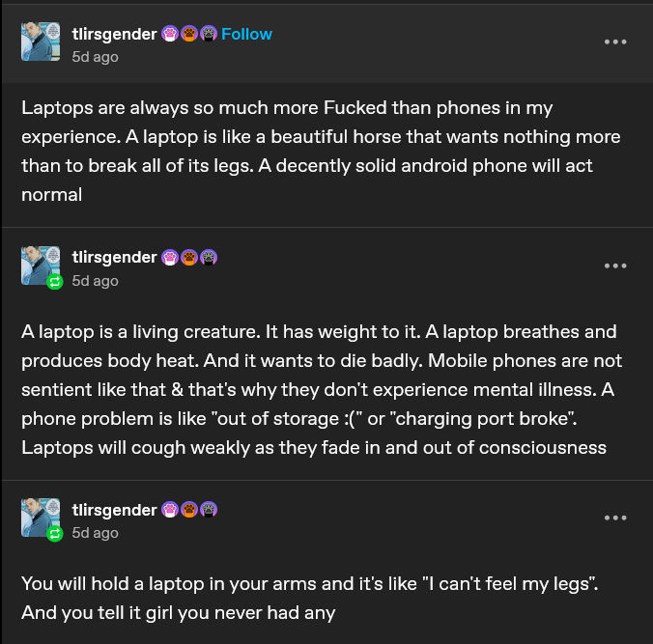Image resolution: width=653 pixels, height=644 pixels.
Task: Open the tlirsgender username on the top post
Action: [x=115, y=34]
